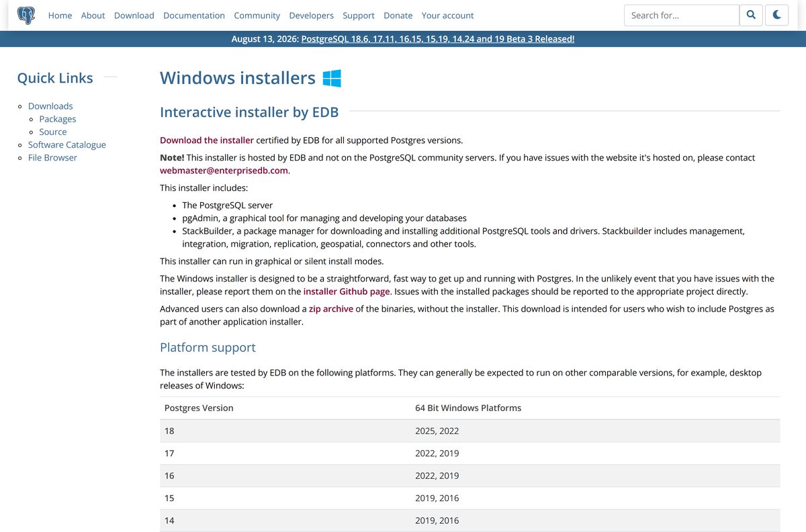The width and height of the screenshot is (806, 532).
Task: Click platforms cell in version 17 row
Action: tap(596, 453)
